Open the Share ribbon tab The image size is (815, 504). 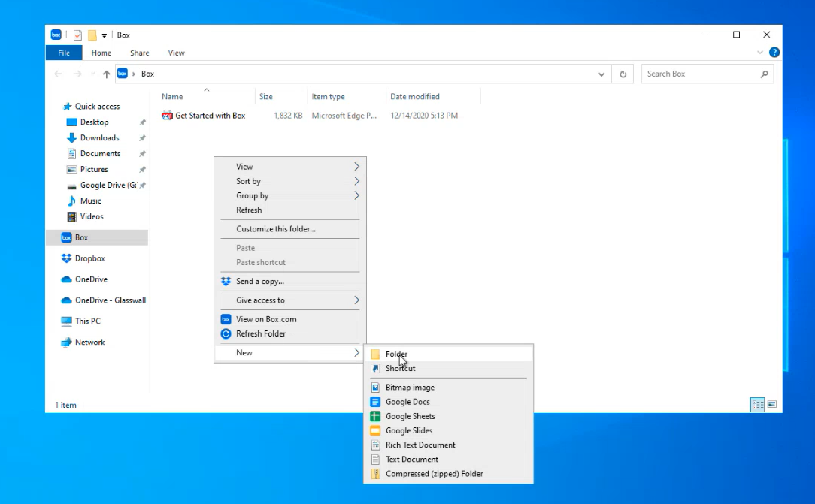coord(139,53)
